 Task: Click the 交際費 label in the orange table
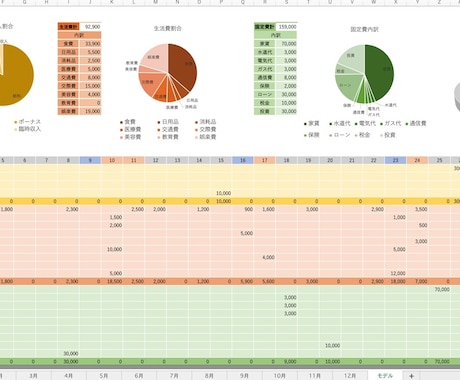[69, 86]
